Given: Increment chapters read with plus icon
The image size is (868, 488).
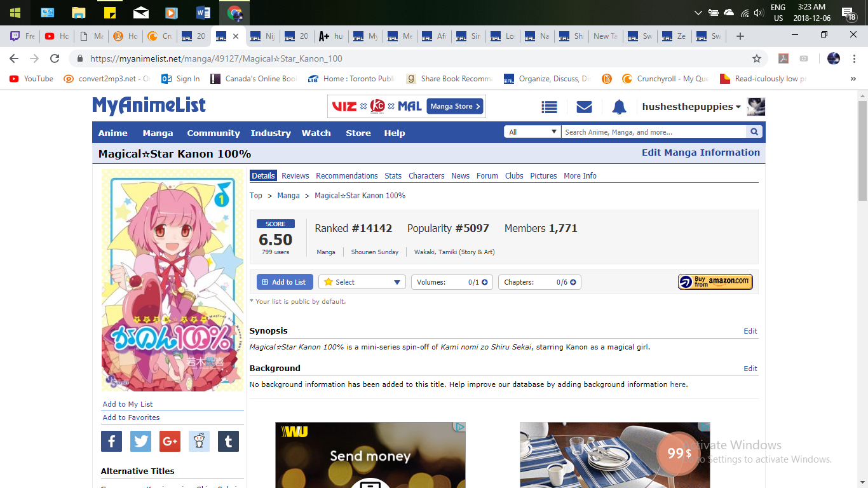Looking at the screenshot, I should pyautogui.click(x=573, y=282).
